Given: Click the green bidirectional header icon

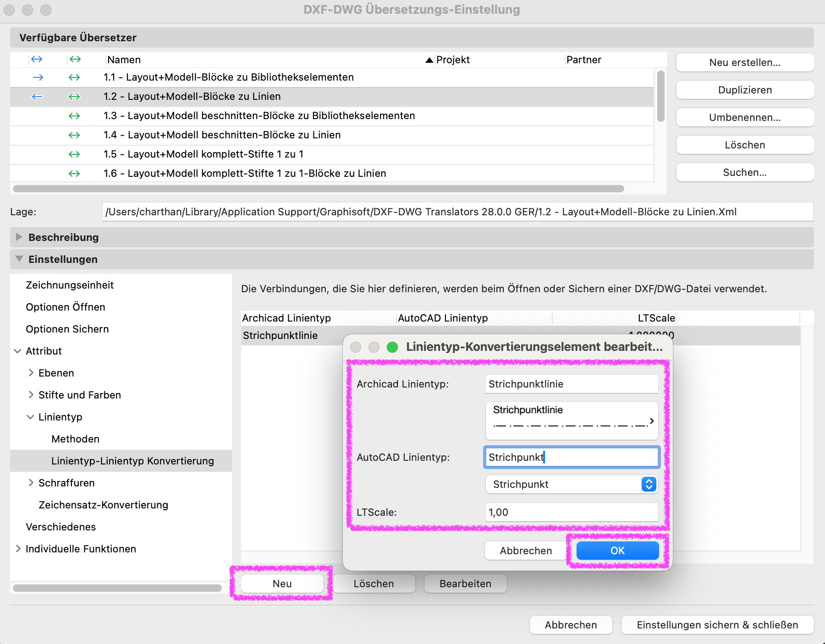Looking at the screenshot, I should pyautogui.click(x=75, y=60).
